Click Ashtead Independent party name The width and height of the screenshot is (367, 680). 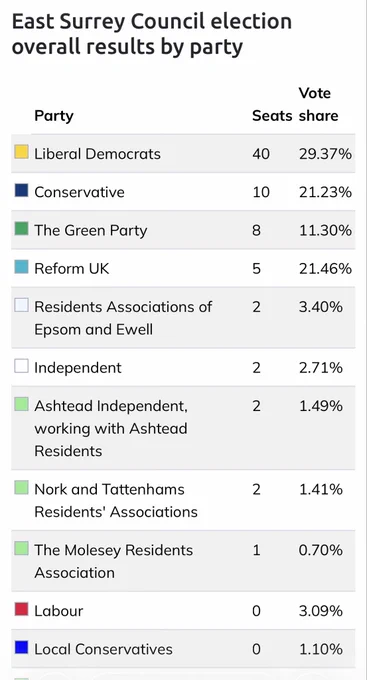[x=111, y=428]
